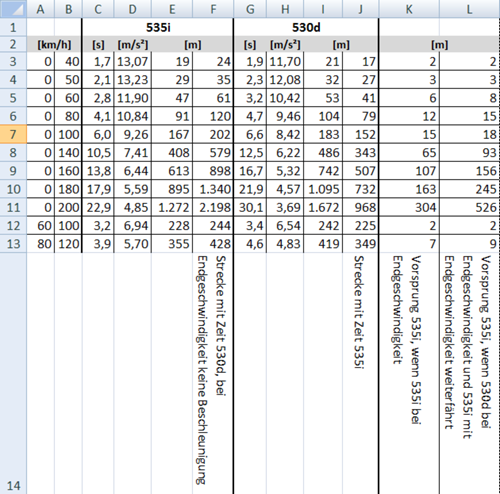Select the cell with value 5,59

tap(132, 189)
